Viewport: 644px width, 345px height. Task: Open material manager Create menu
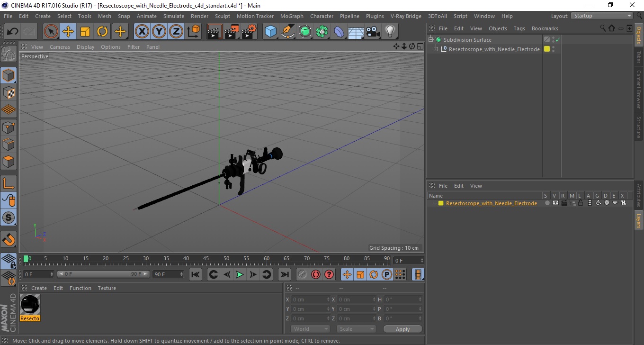(x=39, y=288)
